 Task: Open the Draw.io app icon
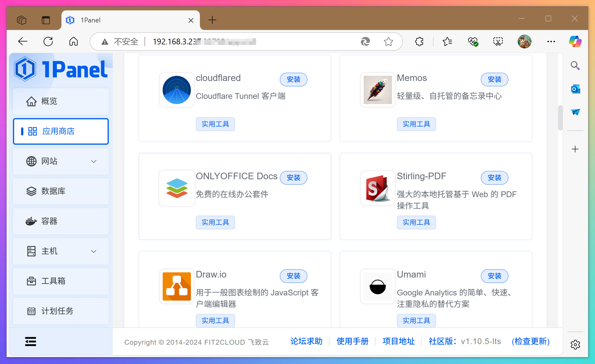[x=177, y=286]
